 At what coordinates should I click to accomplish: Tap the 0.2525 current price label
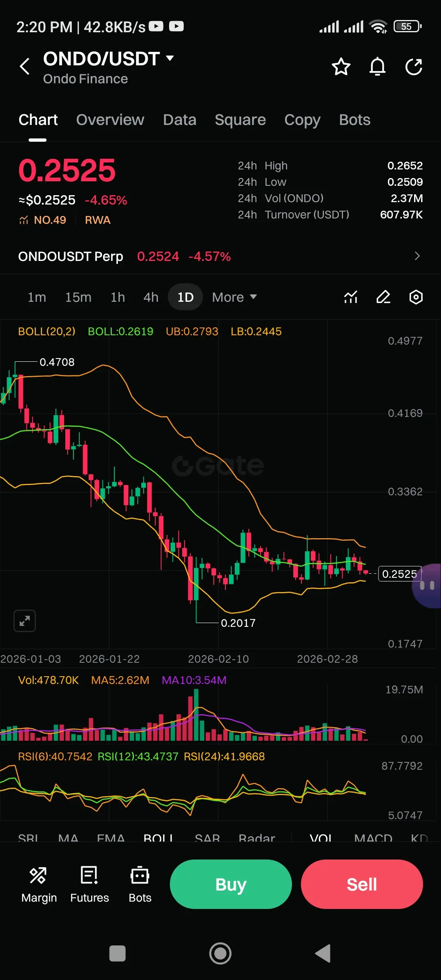(399, 574)
